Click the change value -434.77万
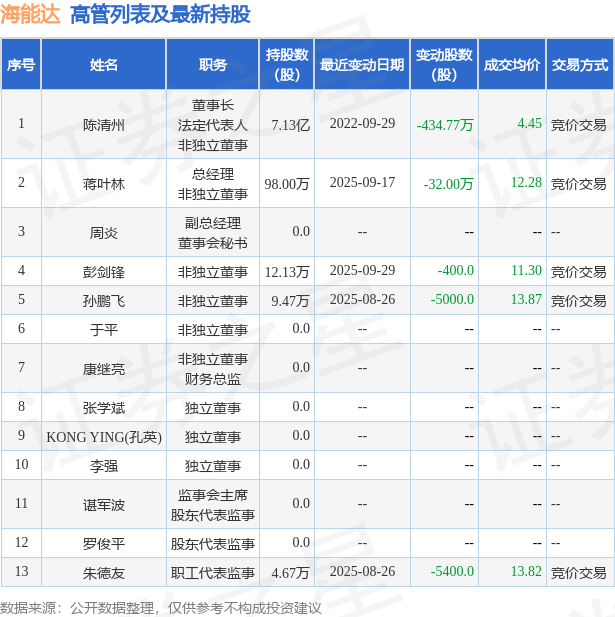The image size is (615, 617). click(445, 125)
